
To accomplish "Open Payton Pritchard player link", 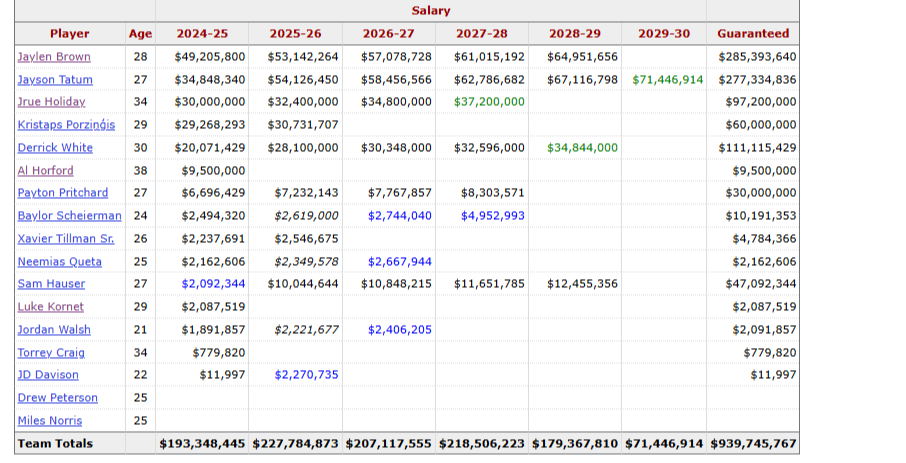I will point(62,192).
